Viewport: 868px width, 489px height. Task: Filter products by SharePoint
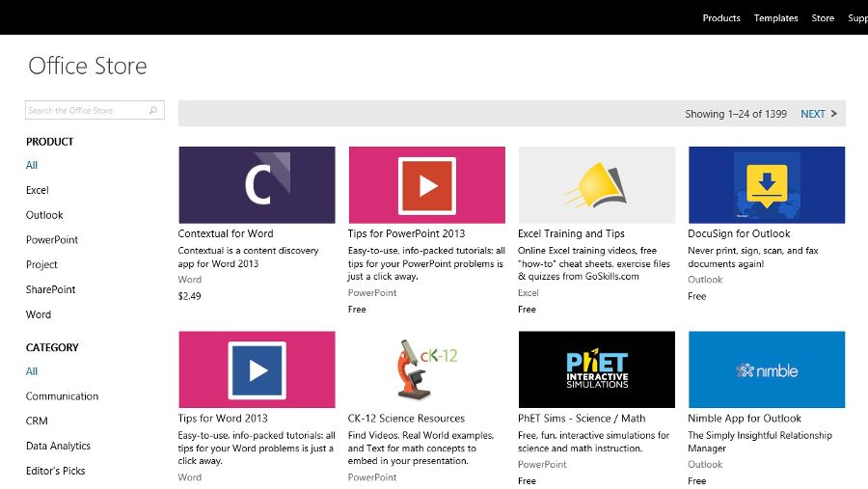pyautogui.click(x=50, y=289)
